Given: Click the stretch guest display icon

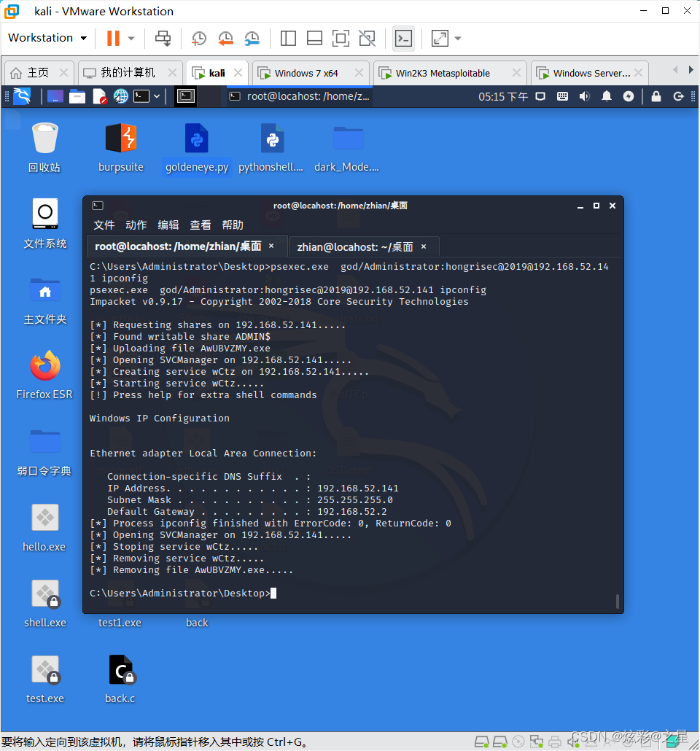Looking at the screenshot, I should pyautogui.click(x=440, y=39).
